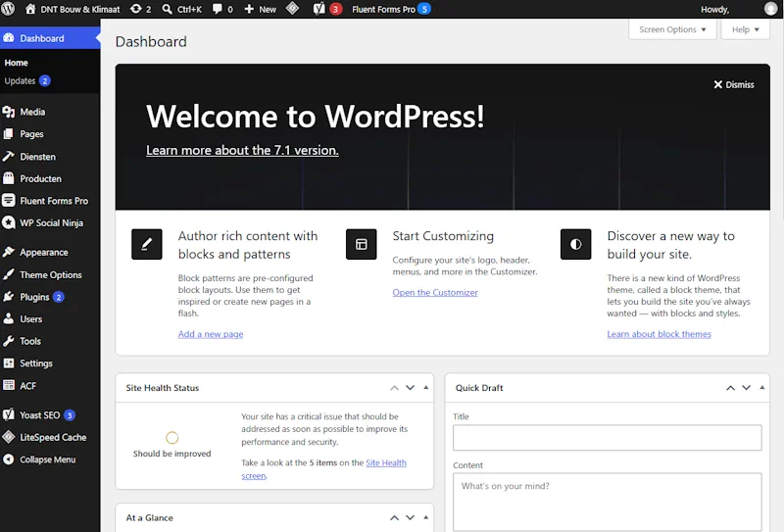Move At a Glance widget down
This screenshot has height=532, width=784.
410,518
